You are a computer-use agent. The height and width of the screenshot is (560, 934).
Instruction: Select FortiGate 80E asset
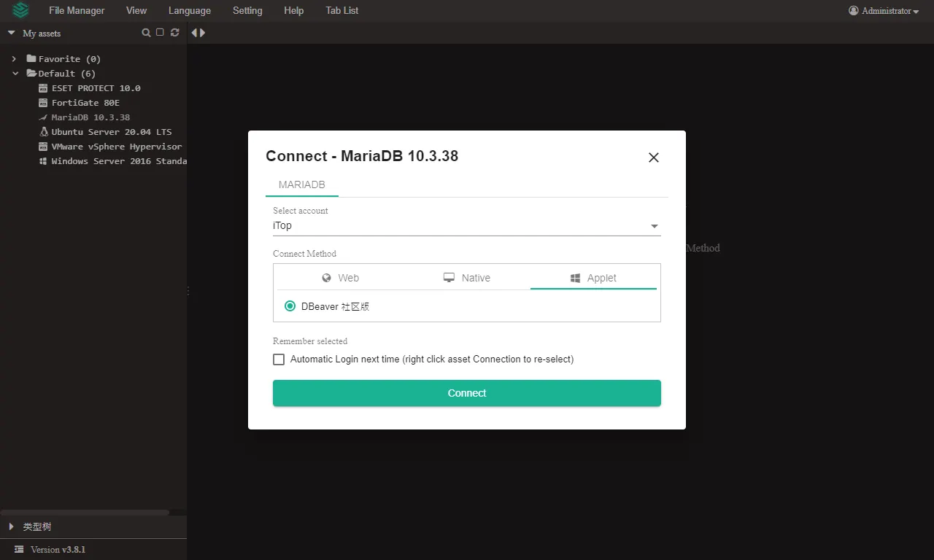click(x=85, y=103)
